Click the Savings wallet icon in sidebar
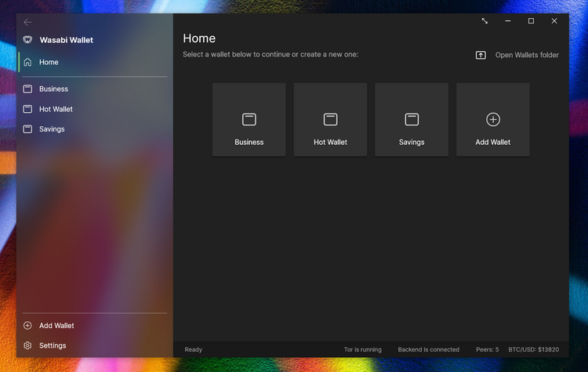The width and height of the screenshot is (588, 372). 27,129
